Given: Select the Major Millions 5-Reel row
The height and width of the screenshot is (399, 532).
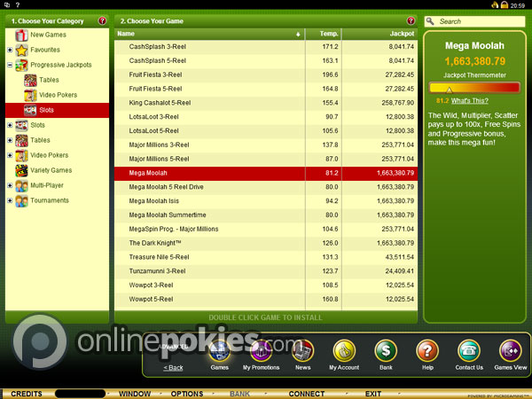Looking at the screenshot, I should click(x=266, y=159).
